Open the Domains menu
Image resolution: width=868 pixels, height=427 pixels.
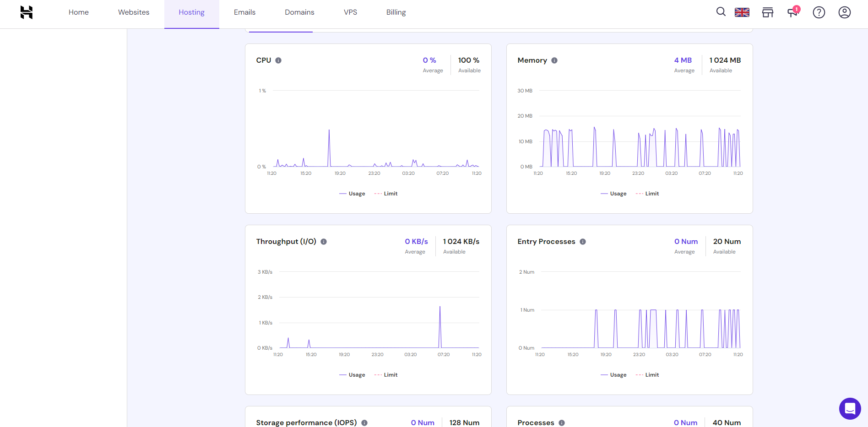coord(299,12)
